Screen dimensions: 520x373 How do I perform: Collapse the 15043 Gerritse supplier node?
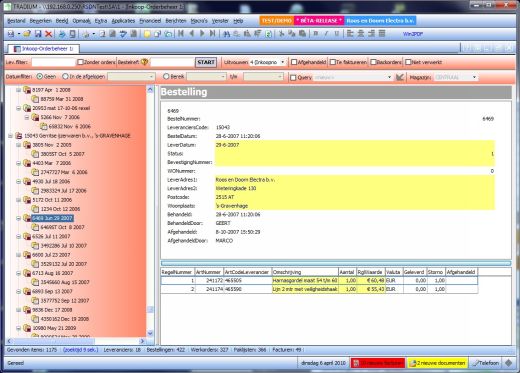point(10,136)
